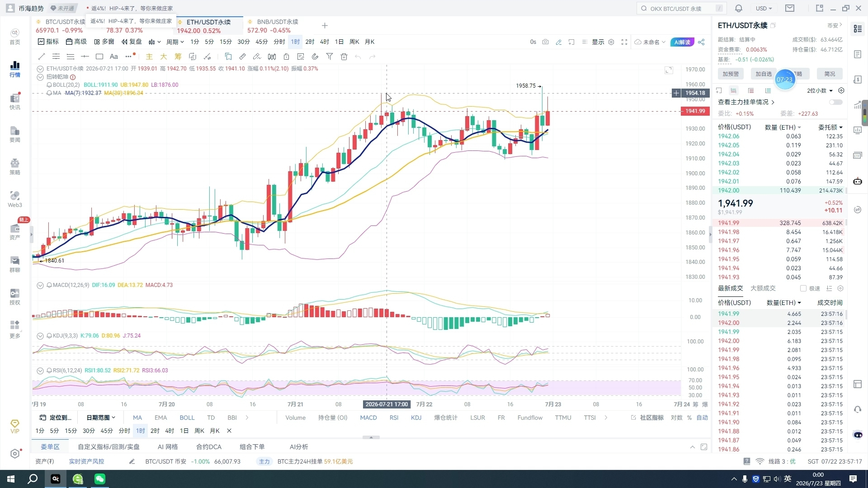Image resolution: width=868 pixels, height=488 pixels.
Task: Toggle the 查看主力挂单情况 switch
Action: tap(835, 102)
